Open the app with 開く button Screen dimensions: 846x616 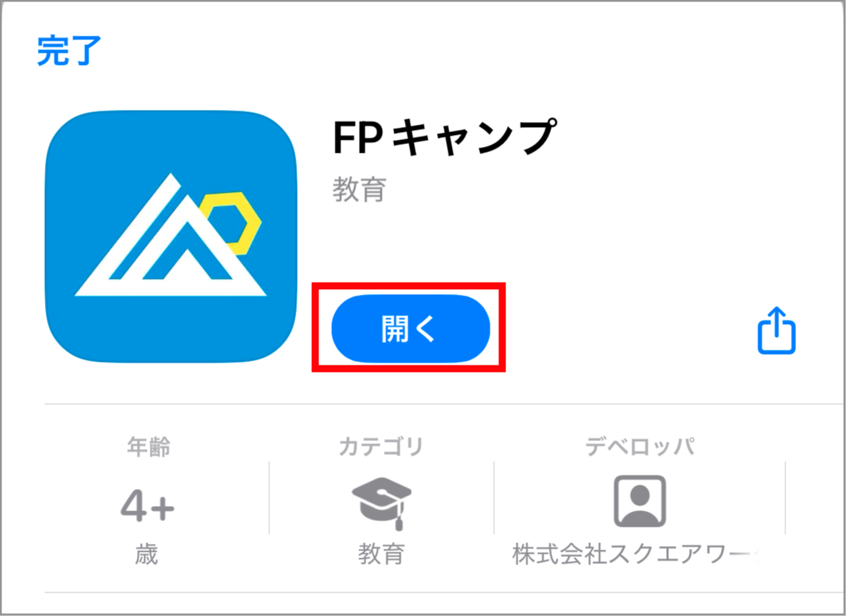[411, 328]
